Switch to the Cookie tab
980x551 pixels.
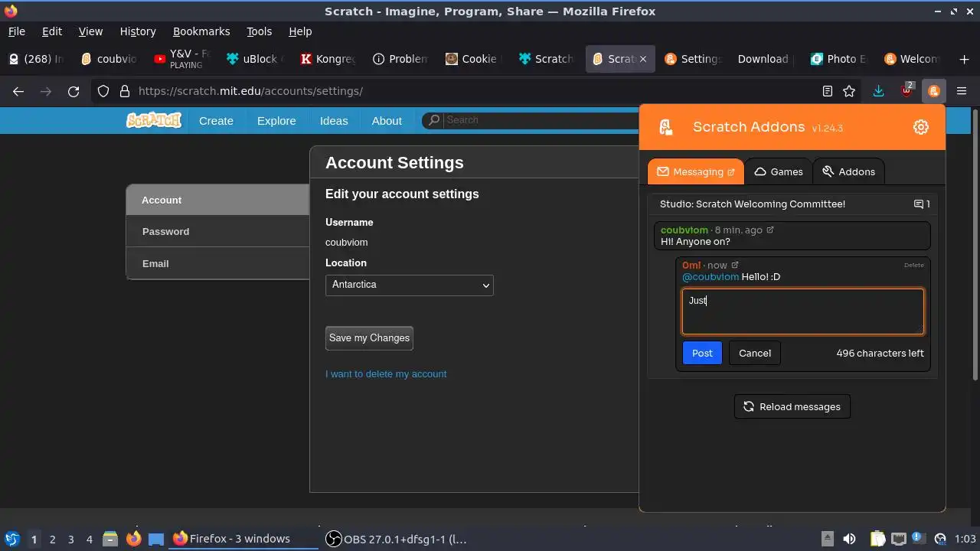[472, 59]
